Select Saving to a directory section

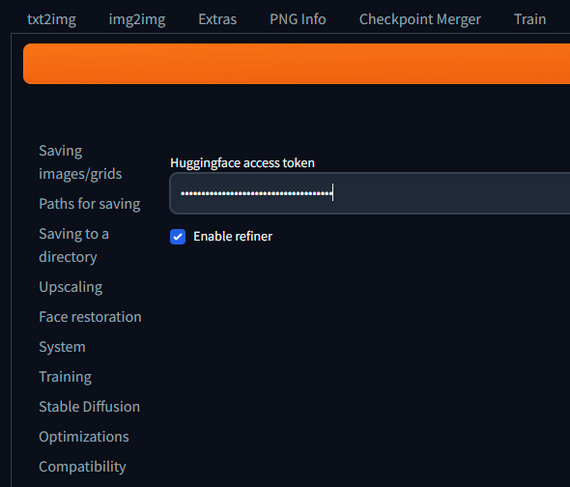[74, 245]
